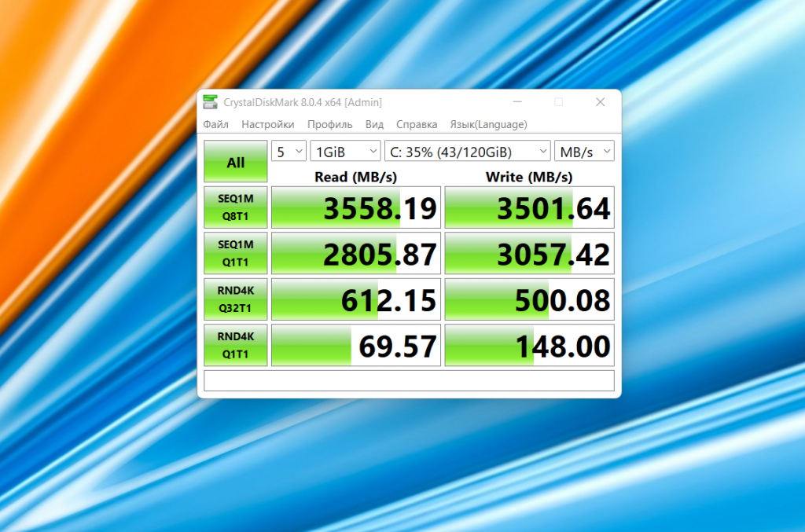Expand the test count dropdown showing 5
Screen dimensions: 805x532
[289, 152]
